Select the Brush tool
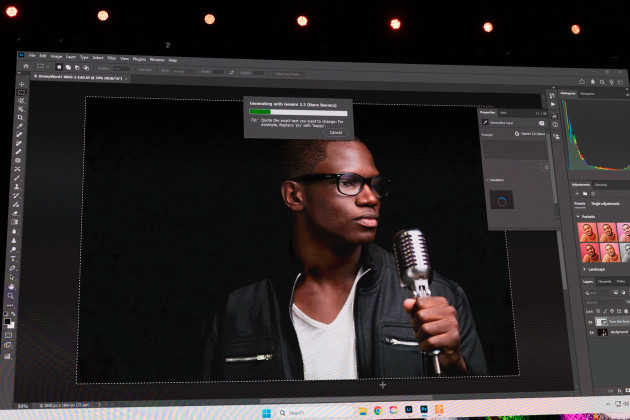 click(x=18, y=178)
